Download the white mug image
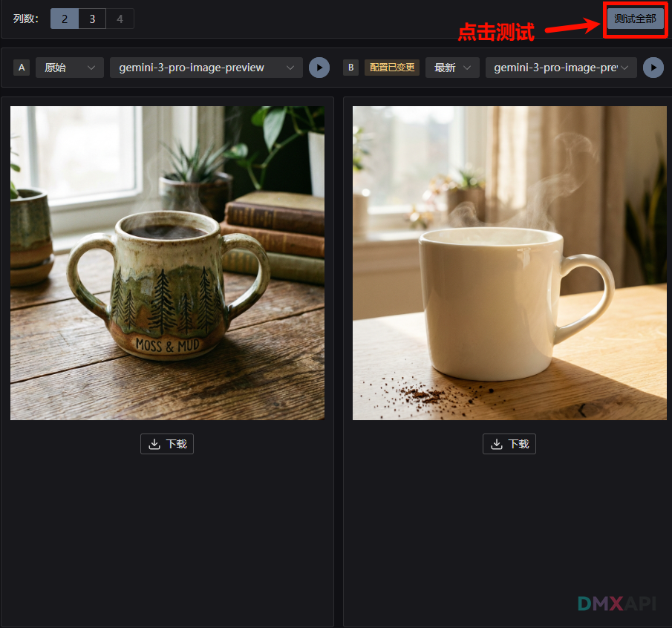The height and width of the screenshot is (628, 672). (x=509, y=444)
